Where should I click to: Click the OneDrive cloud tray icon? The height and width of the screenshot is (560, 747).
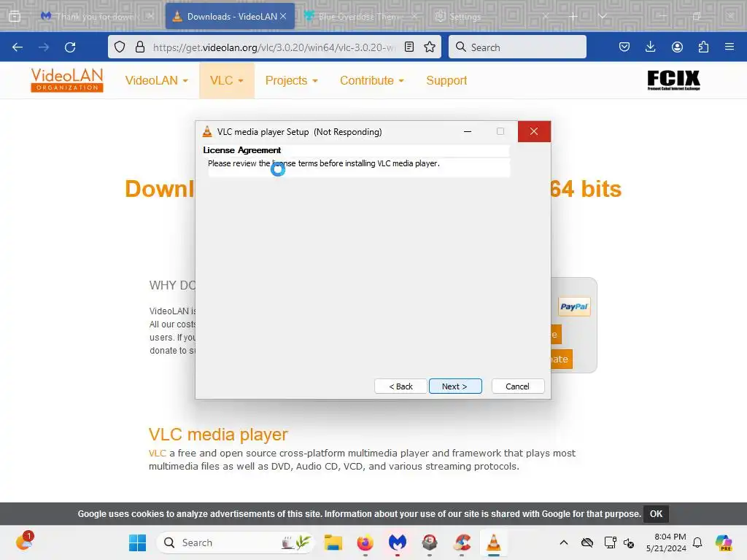[x=587, y=542]
